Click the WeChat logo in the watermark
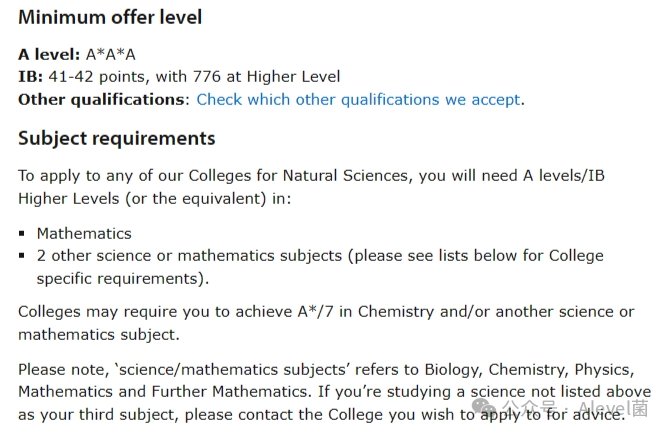Viewport: 670px width, 435px height. point(484,407)
